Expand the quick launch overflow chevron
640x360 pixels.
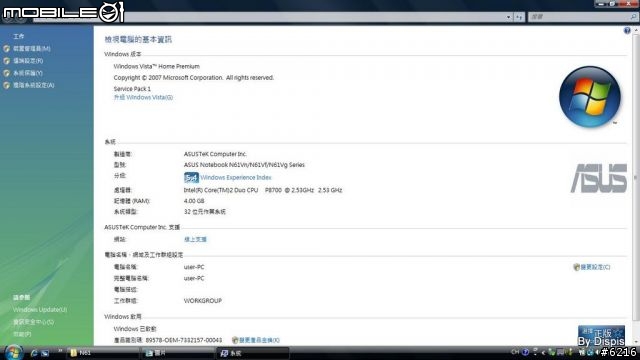click(x=60, y=351)
